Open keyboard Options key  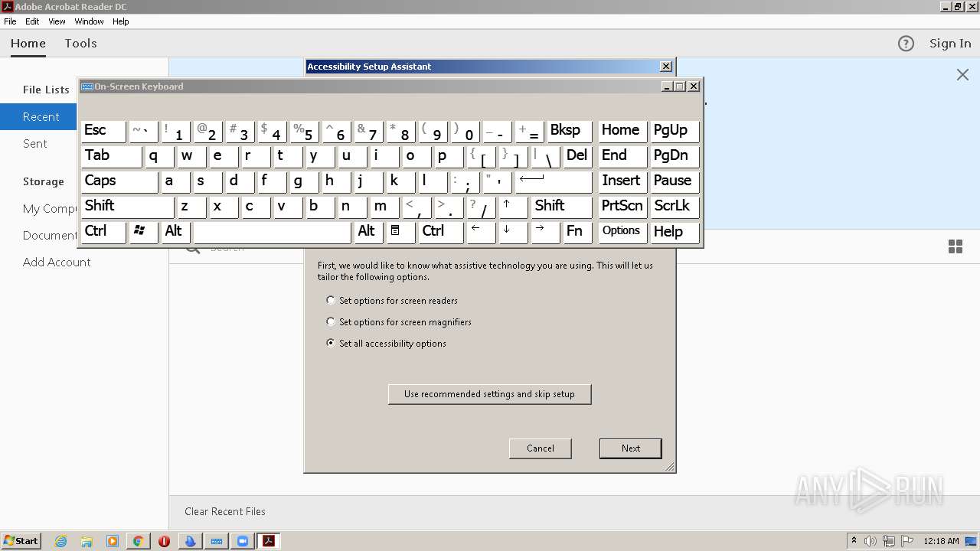(x=622, y=232)
